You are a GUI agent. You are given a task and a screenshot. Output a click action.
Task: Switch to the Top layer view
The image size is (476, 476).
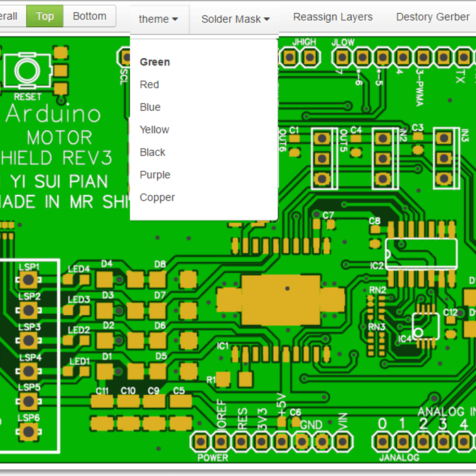pyautogui.click(x=44, y=16)
